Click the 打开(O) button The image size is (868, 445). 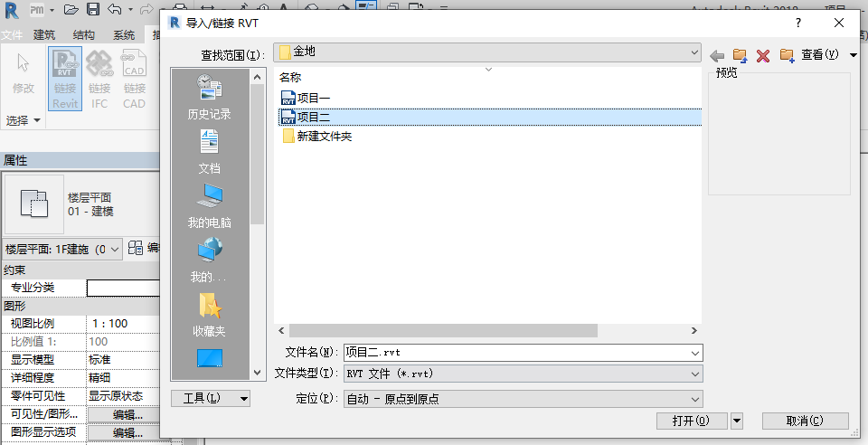[692, 421]
